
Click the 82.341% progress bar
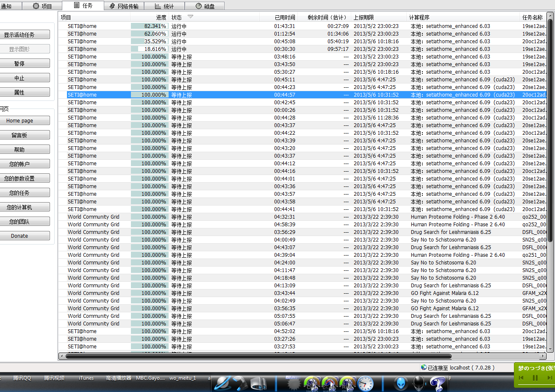pyautogui.click(x=150, y=26)
